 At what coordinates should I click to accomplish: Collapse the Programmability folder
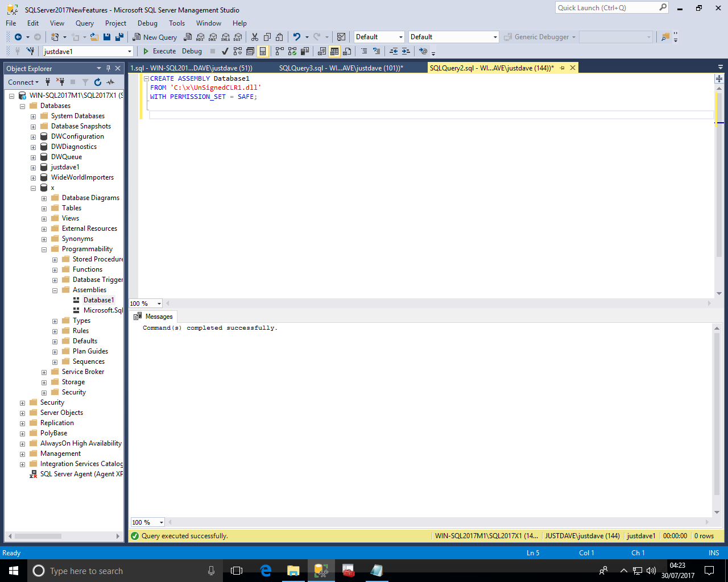(44, 250)
